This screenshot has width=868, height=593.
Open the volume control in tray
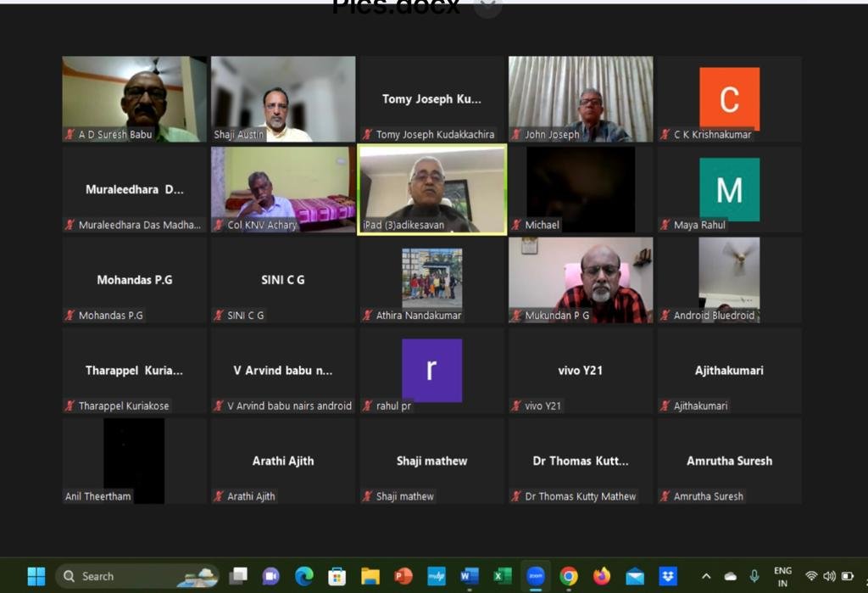829,576
